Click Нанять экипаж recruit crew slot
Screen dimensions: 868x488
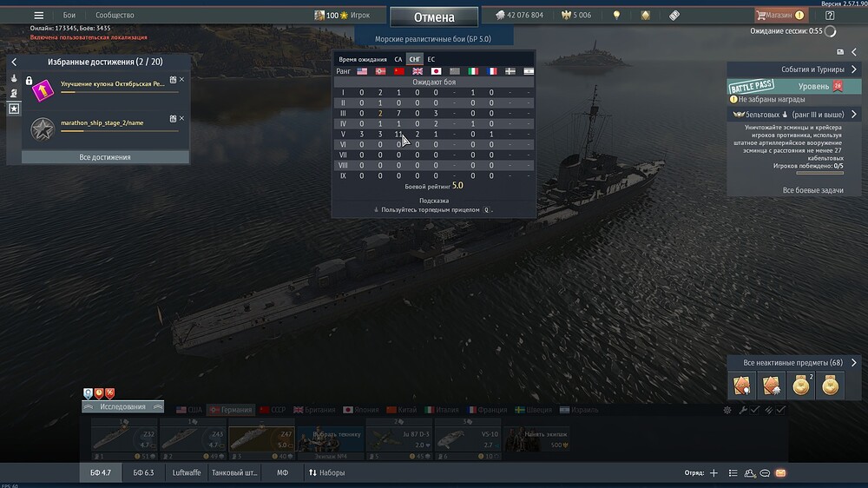536,440
